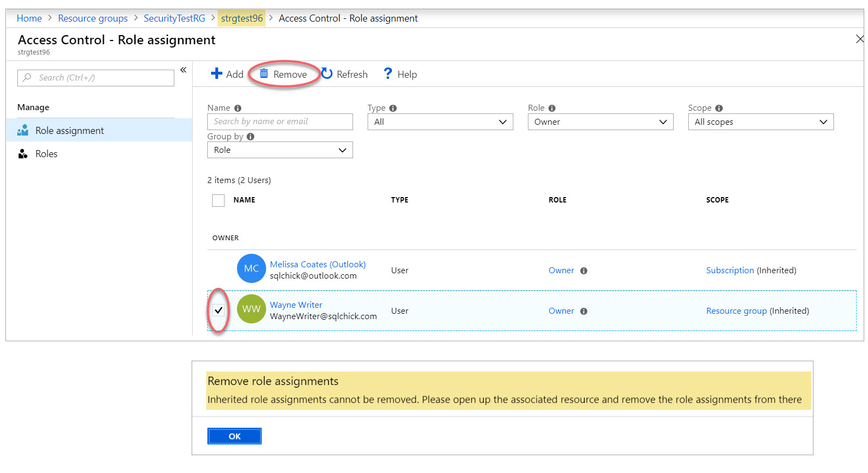Focus the sidebar Search (Ctrl+/) field
This screenshot has height=473, width=868.
pyautogui.click(x=96, y=78)
